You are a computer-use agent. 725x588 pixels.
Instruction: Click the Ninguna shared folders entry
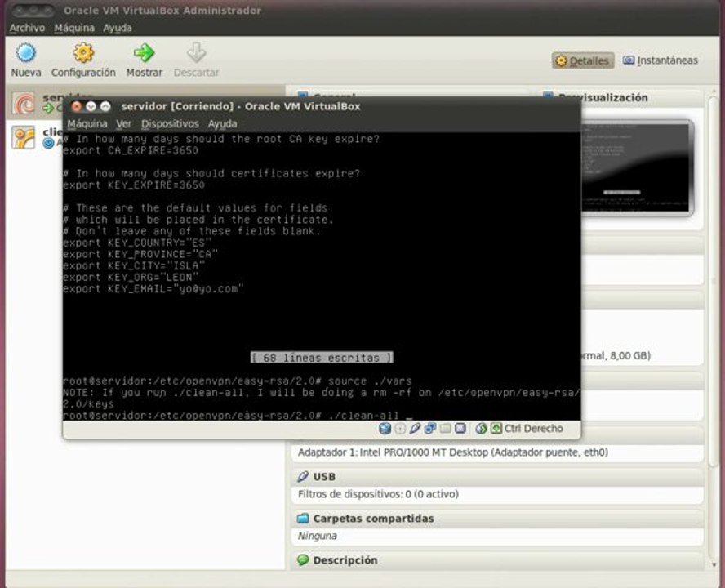tap(317, 536)
